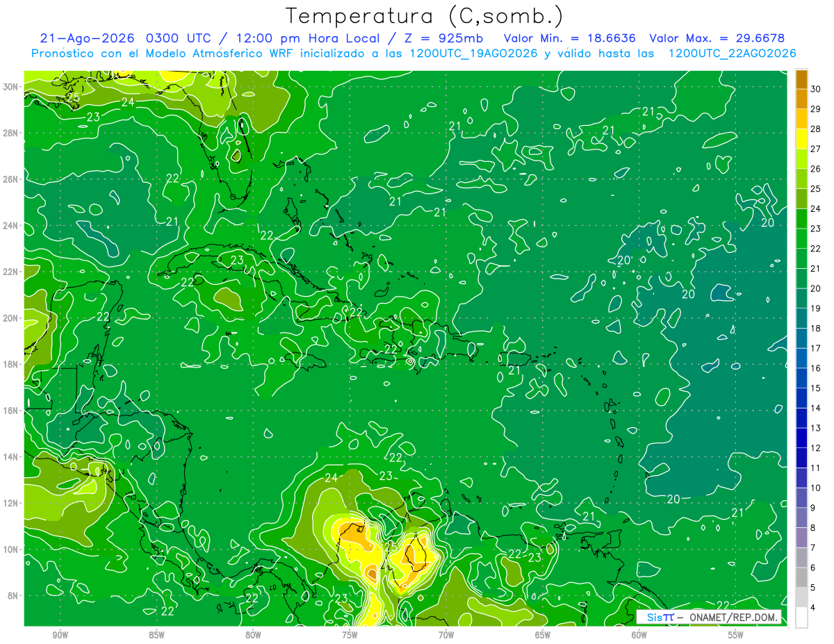Image resolution: width=834 pixels, height=644 pixels.
Task: Click the 10N latitude axis label
Action: tap(11, 550)
